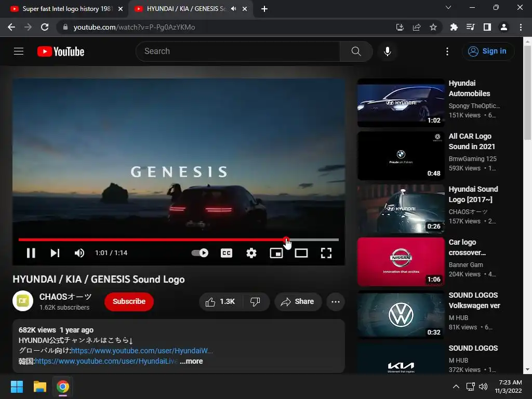Viewport: 532px width, 399px height.
Task: Click the search magnifier button
Action: 356,51
